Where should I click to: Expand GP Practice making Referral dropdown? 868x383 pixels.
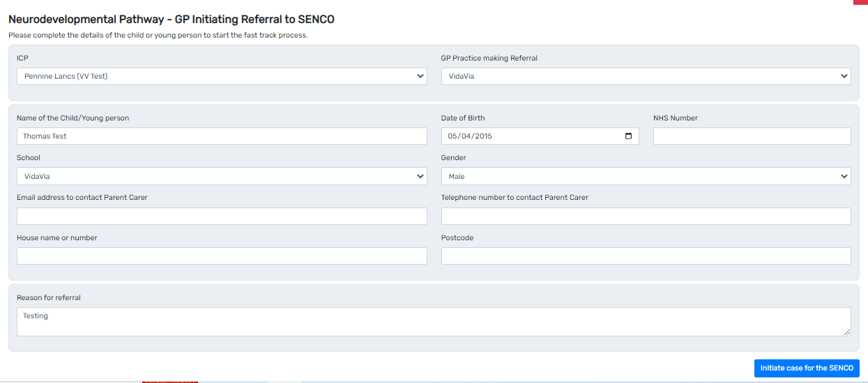[646, 76]
